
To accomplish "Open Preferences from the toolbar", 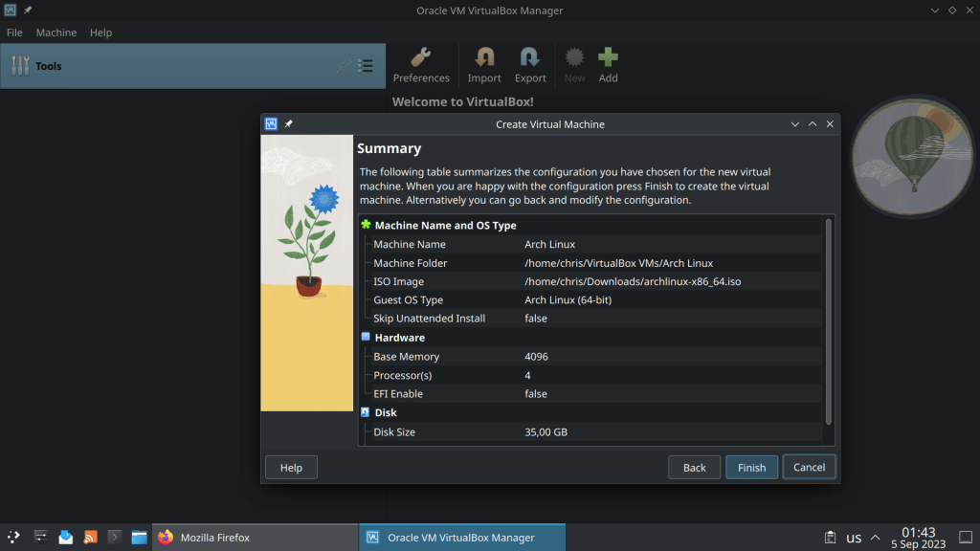I will pos(421,65).
